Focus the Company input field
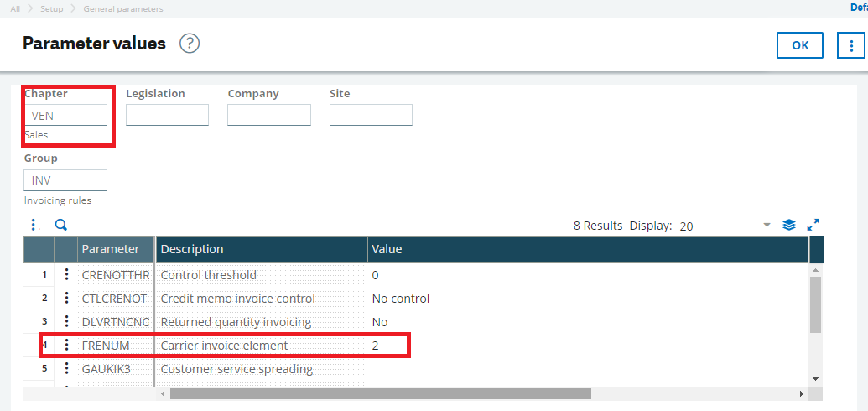Screen dimensions: 868x411 point(269,115)
